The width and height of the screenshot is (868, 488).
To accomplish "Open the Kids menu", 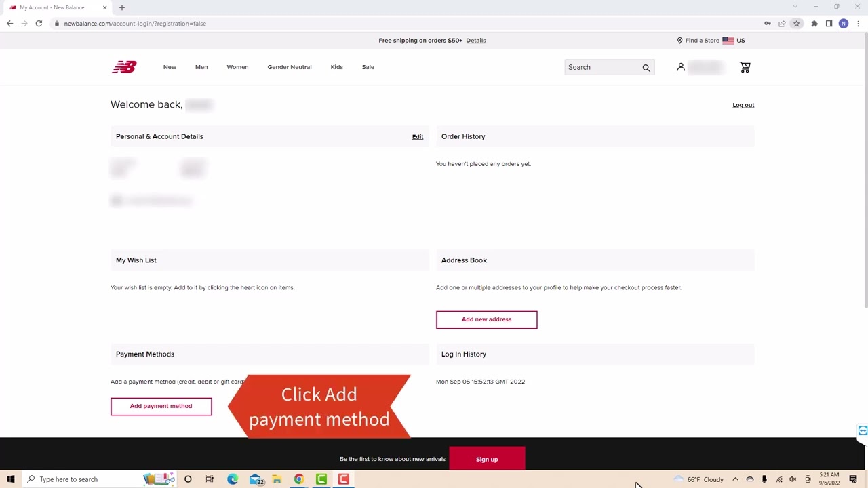I will [336, 67].
